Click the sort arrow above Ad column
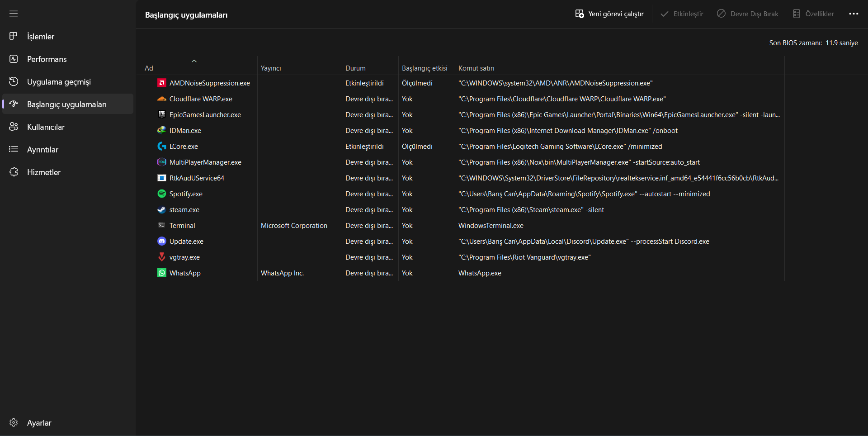The height and width of the screenshot is (436, 868). 194,61
